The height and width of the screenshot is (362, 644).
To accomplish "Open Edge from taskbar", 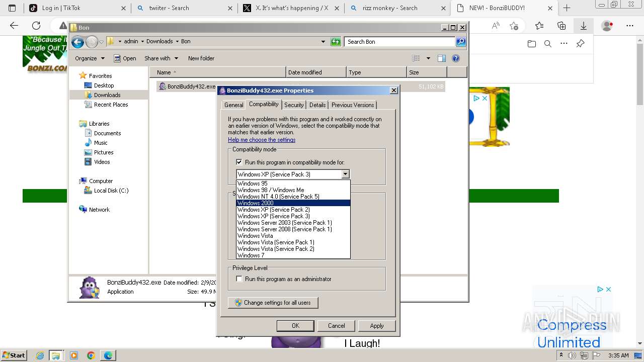I will pos(108,355).
